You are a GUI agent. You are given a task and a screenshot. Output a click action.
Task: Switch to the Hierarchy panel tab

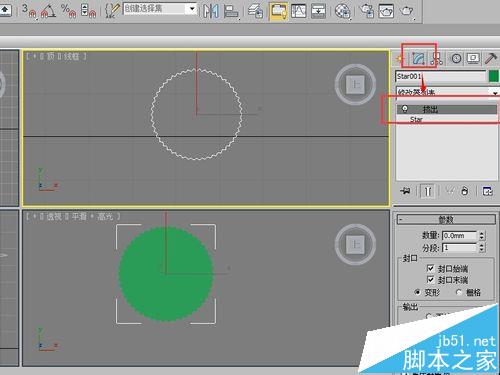point(436,59)
